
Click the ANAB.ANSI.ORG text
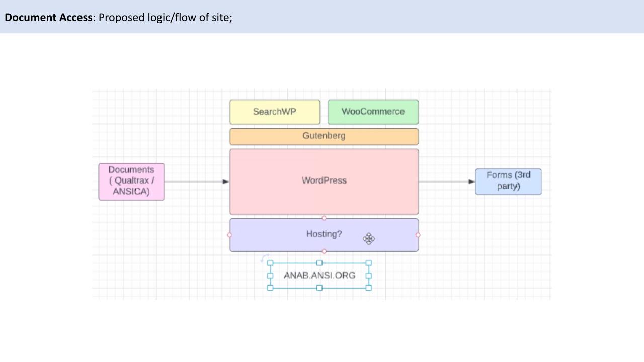319,276
